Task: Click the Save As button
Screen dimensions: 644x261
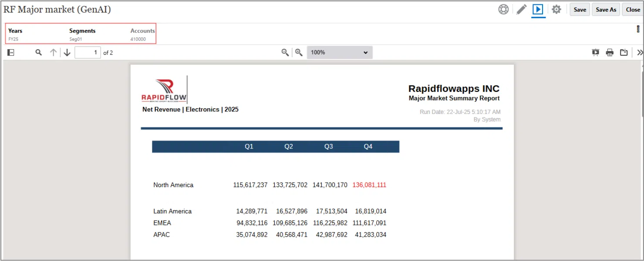Action: click(x=606, y=10)
